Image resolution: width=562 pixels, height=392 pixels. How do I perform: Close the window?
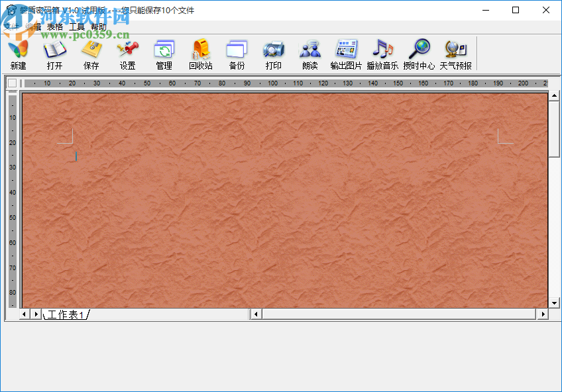coord(546,10)
